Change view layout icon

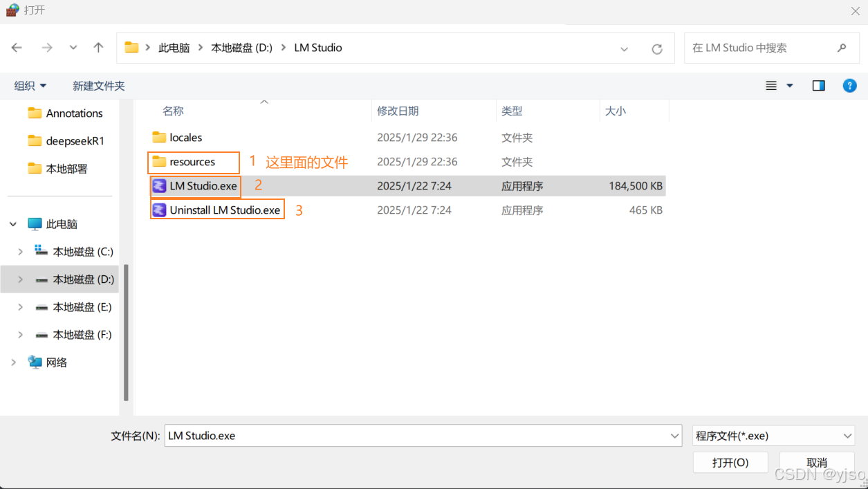[771, 86]
